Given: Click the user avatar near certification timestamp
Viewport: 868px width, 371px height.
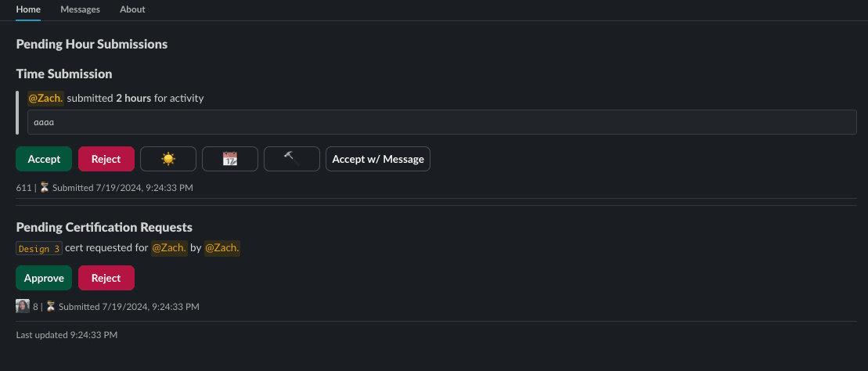Looking at the screenshot, I should pyautogui.click(x=23, y=306).
